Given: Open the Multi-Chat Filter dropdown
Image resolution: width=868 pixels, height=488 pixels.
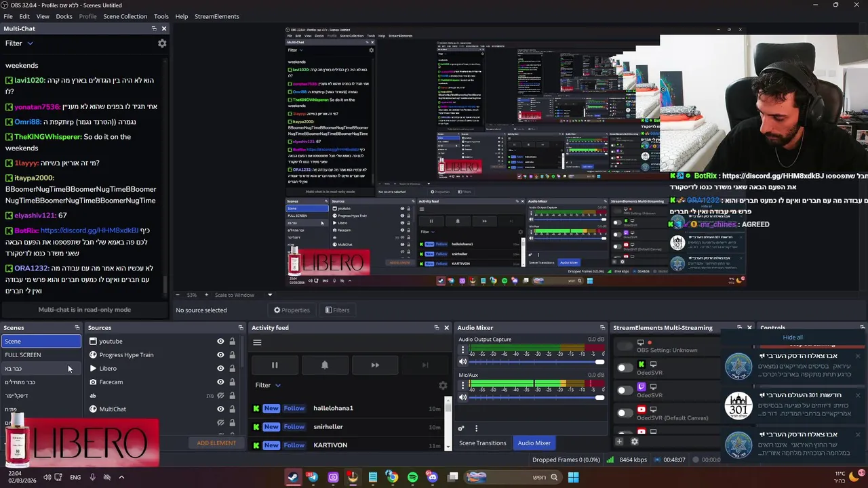Looking at the screenshot, I should click(x=19, y=43).
